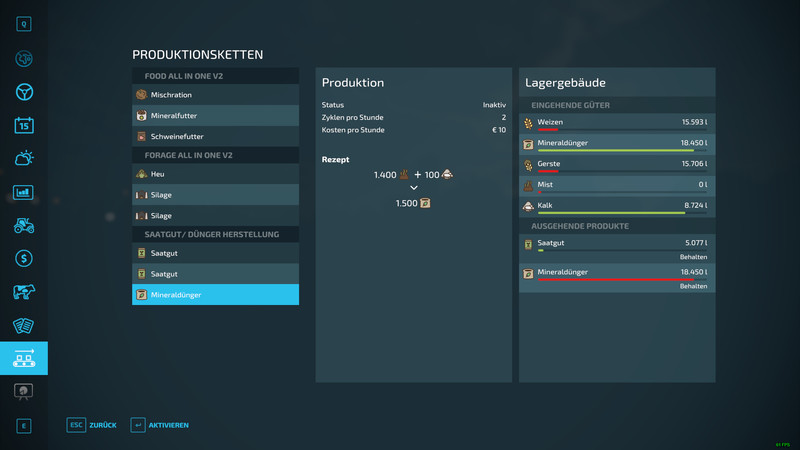Screen dimensions: 800x450
Task: Select the Heu production entry
Action: point(215,174)
